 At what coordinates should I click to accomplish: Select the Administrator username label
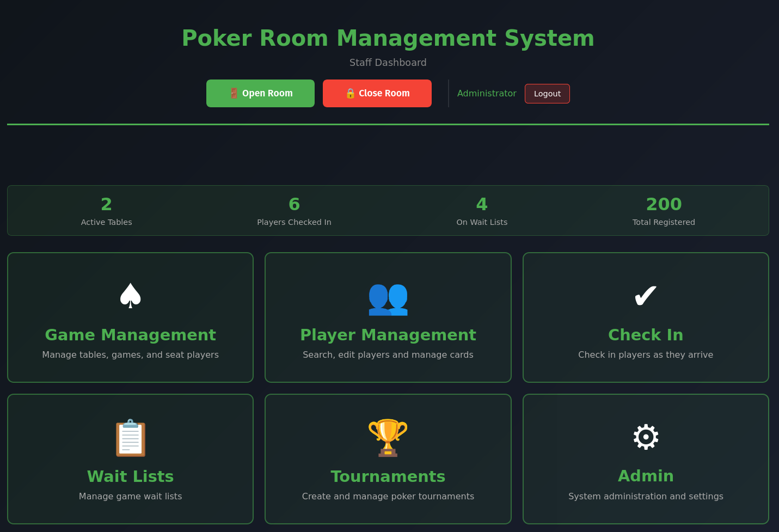point(487,94)
